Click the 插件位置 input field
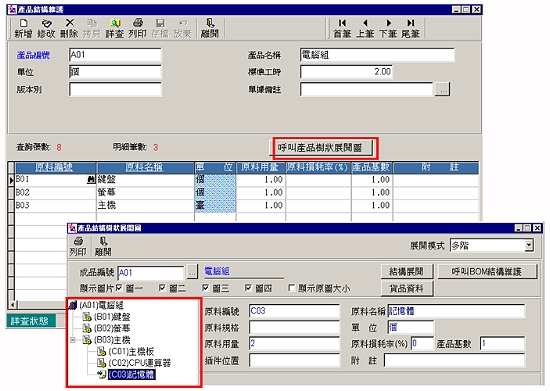Image resolution: width=550 pixels, height=391 pixels. (294, 360)
